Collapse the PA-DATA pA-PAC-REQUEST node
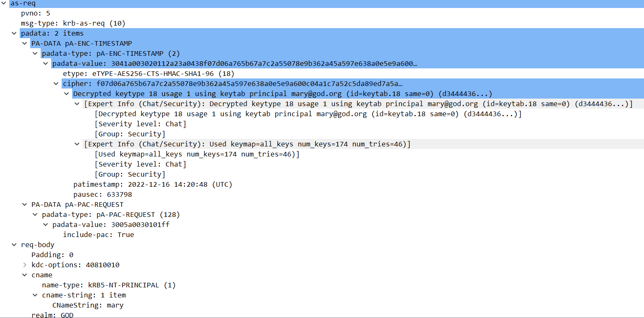Viewport: 644px width, 318px height. [25, 205]
